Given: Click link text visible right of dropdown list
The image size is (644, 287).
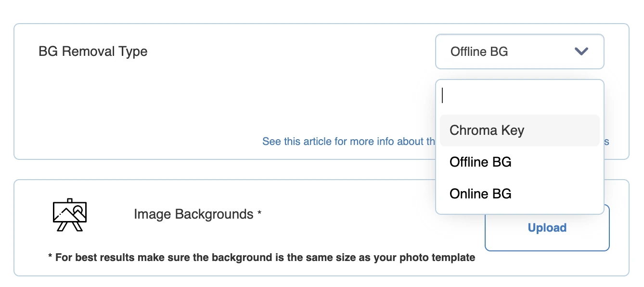Looking at the screenshot, I should 606,142.
